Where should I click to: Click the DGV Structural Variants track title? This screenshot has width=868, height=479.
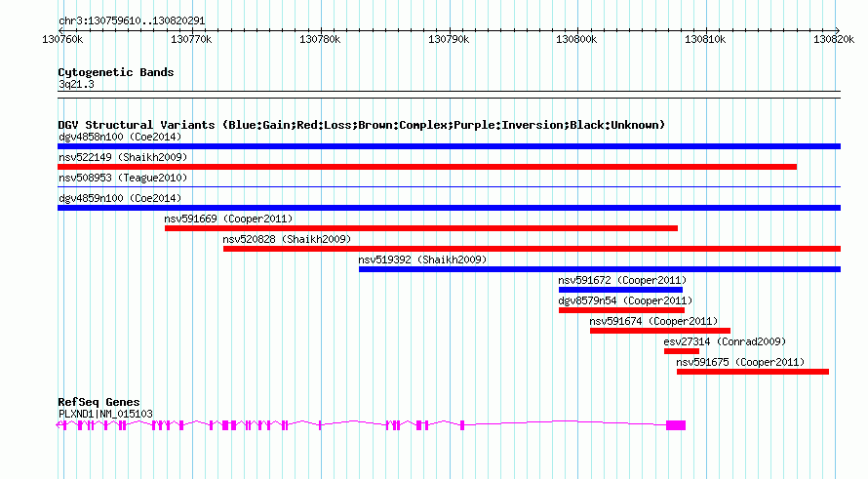(x=362, y=125)
